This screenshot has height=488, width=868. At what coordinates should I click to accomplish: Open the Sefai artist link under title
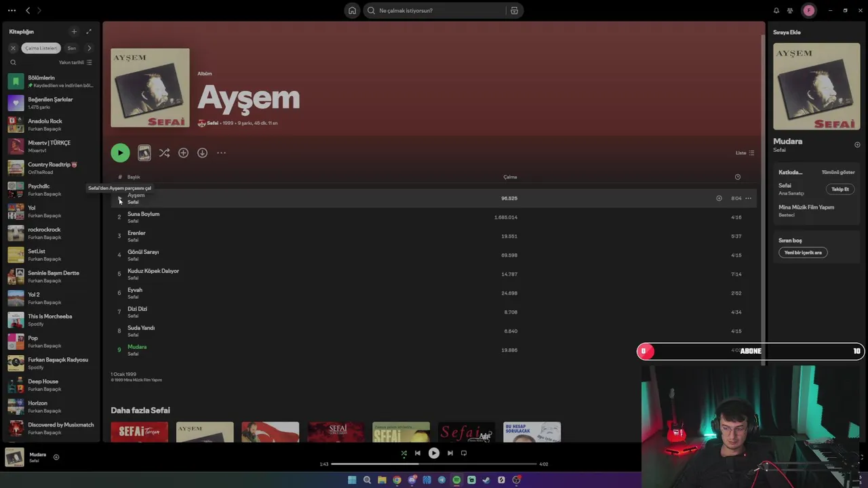click(212, 123)
